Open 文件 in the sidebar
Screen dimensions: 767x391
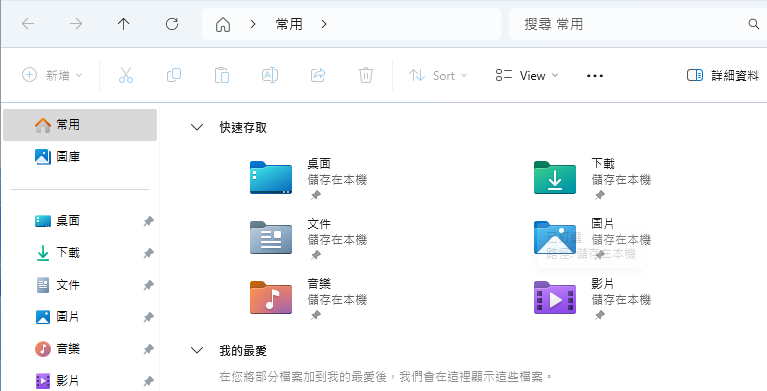tap(68, 285)
